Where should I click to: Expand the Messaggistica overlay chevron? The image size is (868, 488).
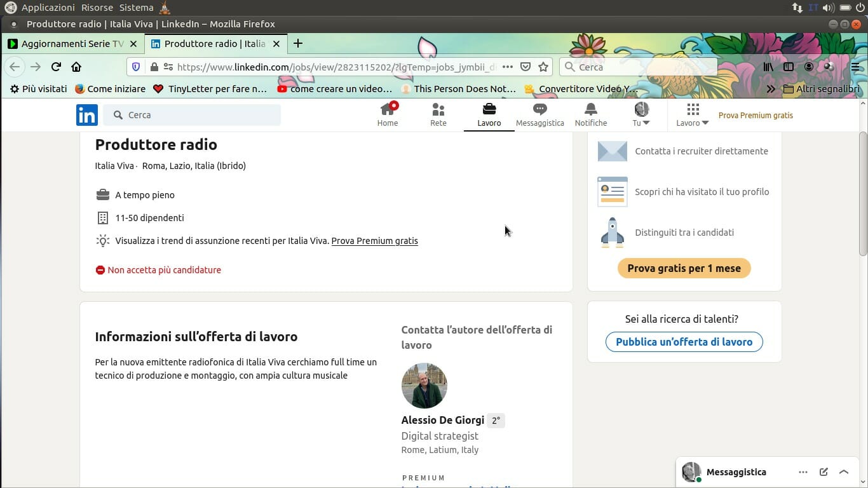tap(844, 472)
